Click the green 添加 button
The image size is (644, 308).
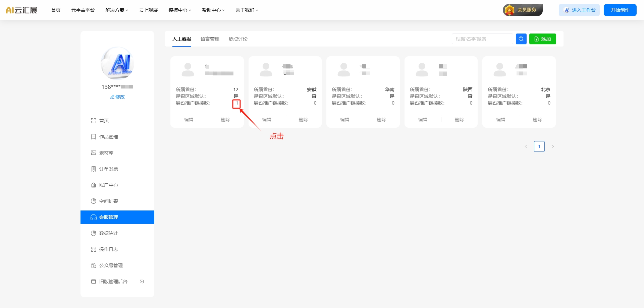[542, 39]
